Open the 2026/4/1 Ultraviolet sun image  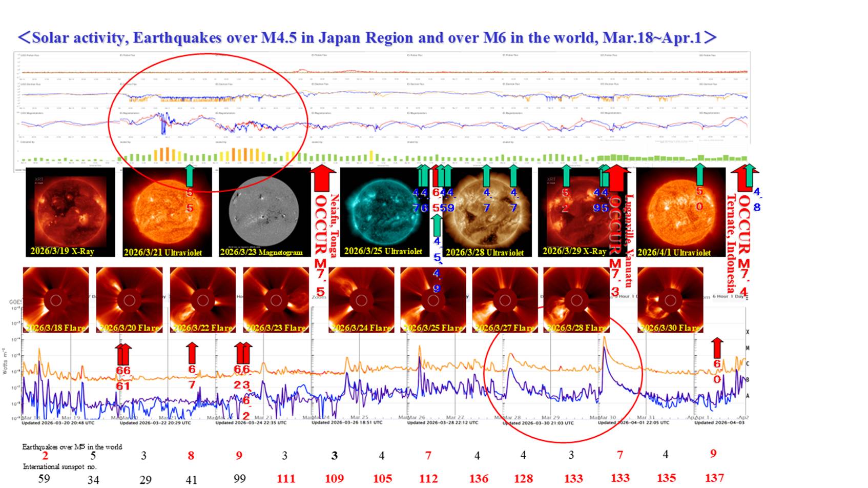tap(680, 212)
